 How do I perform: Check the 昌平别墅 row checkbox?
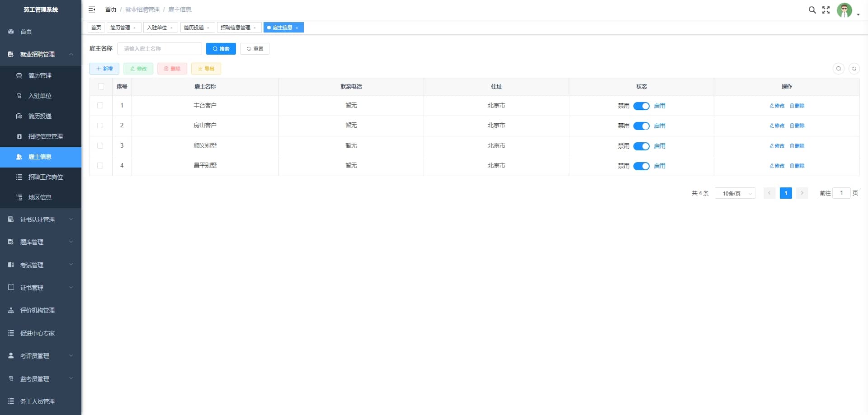click(100, 166)
